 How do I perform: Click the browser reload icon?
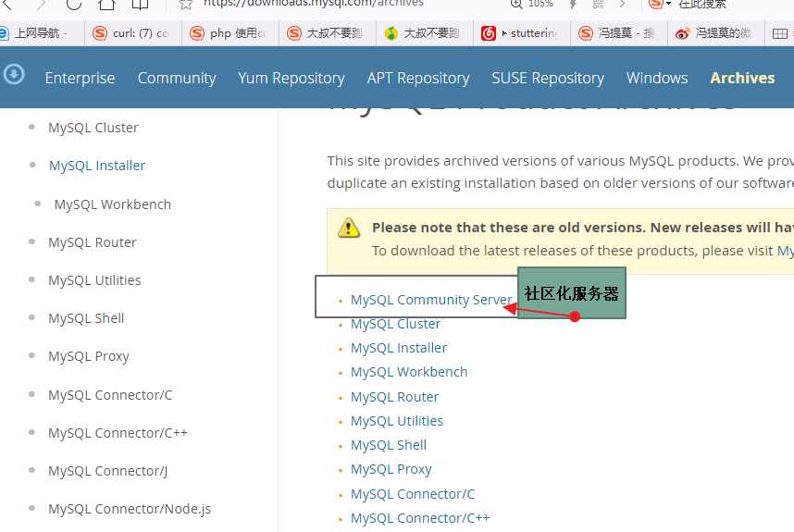[x=74, y=5]
